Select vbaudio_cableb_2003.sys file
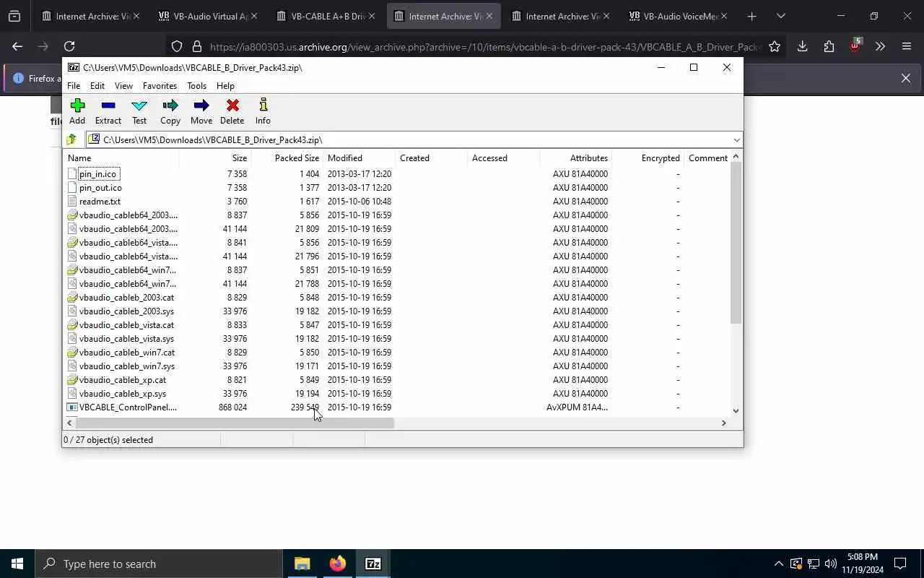This screenshot has width=924, height=578. pos(126,311)
